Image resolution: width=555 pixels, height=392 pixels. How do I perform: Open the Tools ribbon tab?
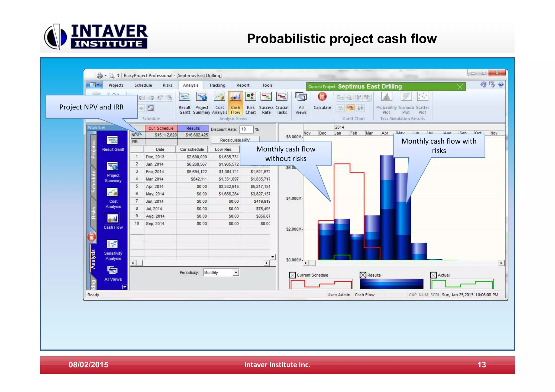tap(267, 85)
